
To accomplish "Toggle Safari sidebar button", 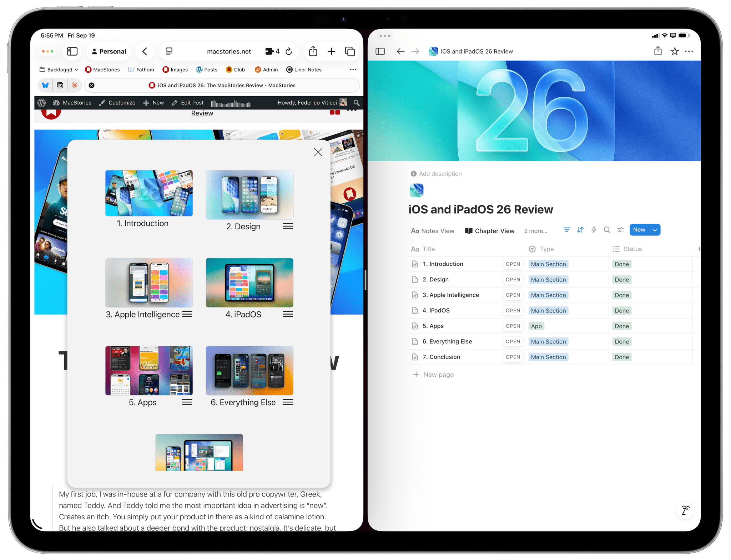I will pyautogui.click(x=72, y=51).
